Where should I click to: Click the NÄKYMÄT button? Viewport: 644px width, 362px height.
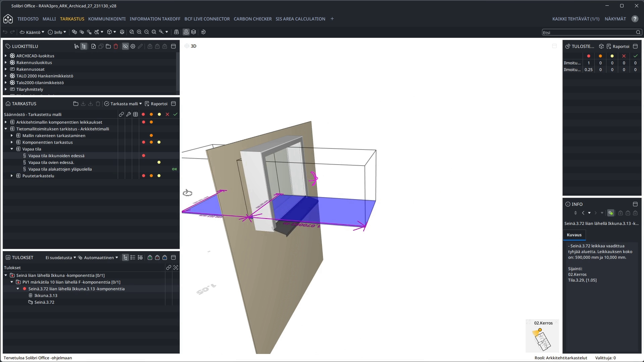(615, 19)
